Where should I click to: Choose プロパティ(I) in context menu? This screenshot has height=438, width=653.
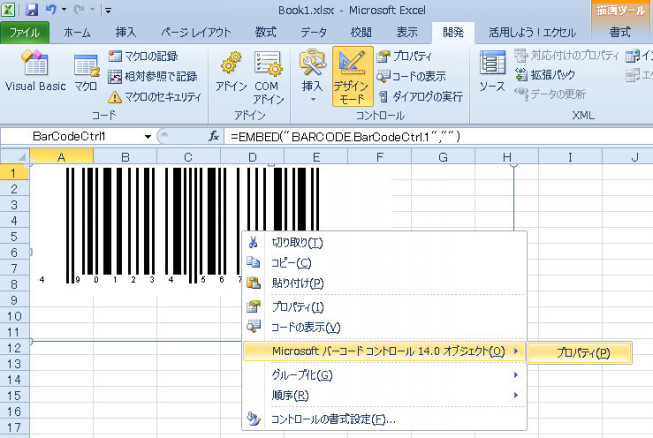(384, 307)
